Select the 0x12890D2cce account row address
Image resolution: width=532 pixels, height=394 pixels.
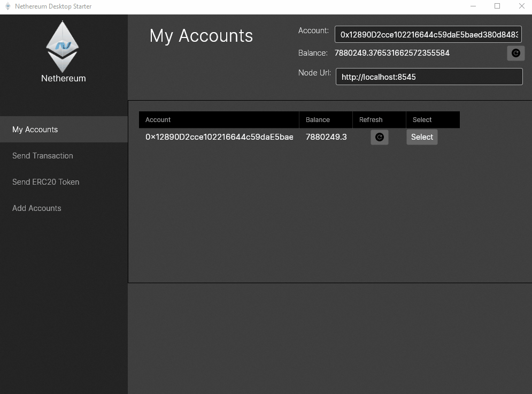219,137
